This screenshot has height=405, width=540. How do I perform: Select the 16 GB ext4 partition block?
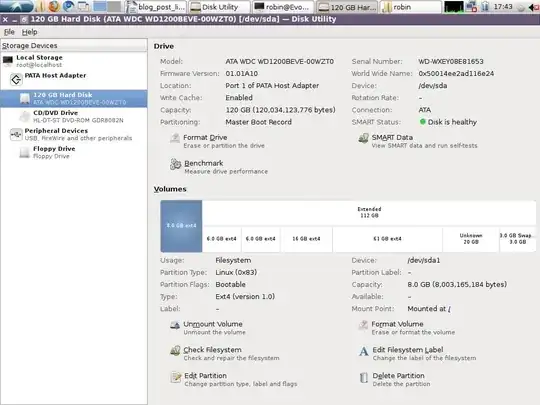coord(306,239)
